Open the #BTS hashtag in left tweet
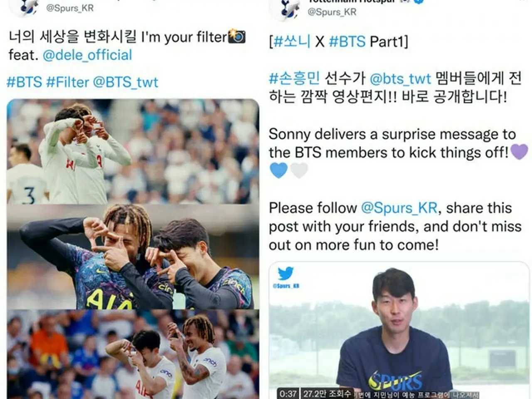This screenshot has width=532, height=399. click(24, 82)
